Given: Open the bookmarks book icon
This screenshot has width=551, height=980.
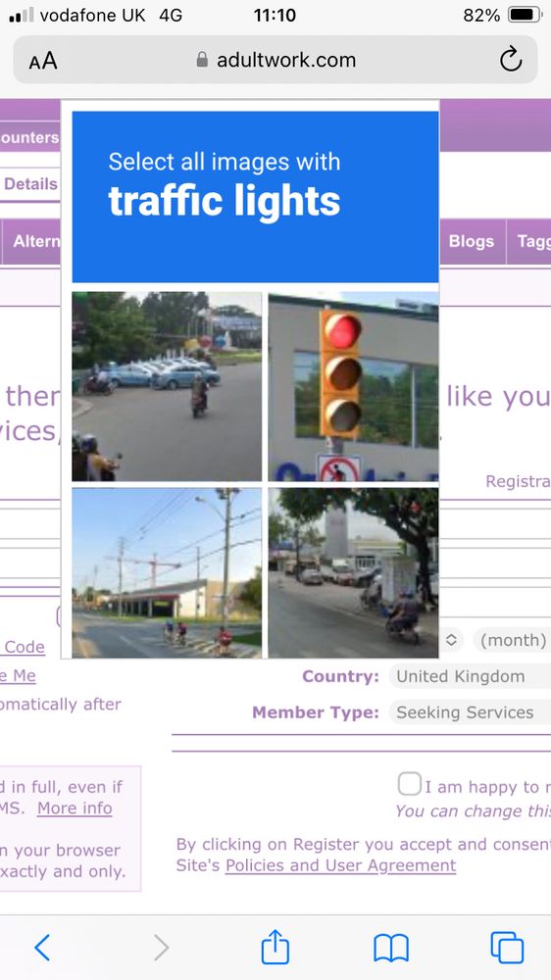Looking at the screenshot, I should pyautogui.click(x=391, y=948).
